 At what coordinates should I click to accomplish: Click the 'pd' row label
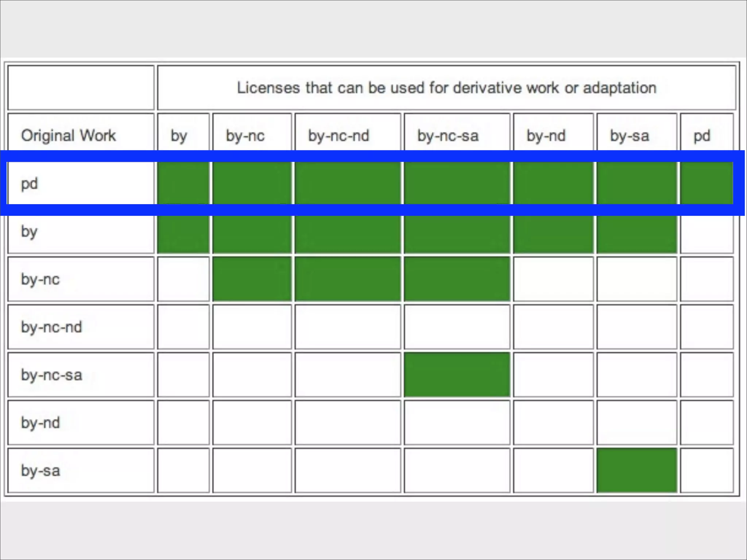(29, 183)
